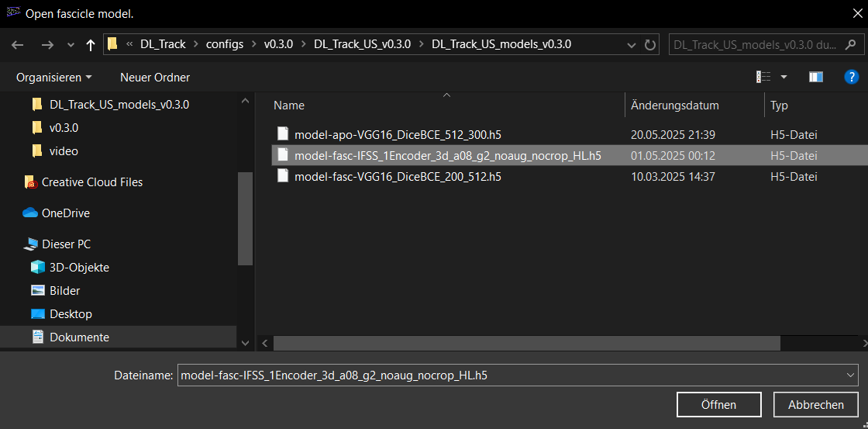Viewport: 868px width, 429px height.
Task: Refresh the current folder view
Action: point(650,45)
